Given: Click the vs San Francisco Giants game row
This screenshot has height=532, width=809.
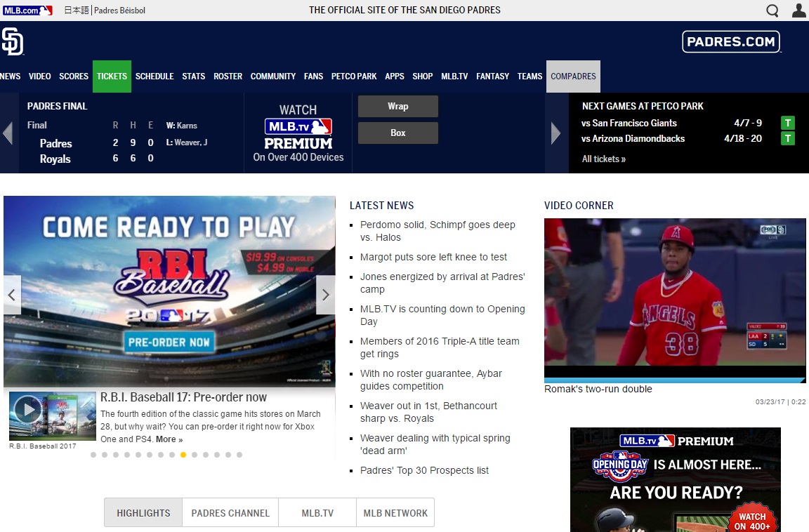Looking at the screenshot, I should click(671, 124).
